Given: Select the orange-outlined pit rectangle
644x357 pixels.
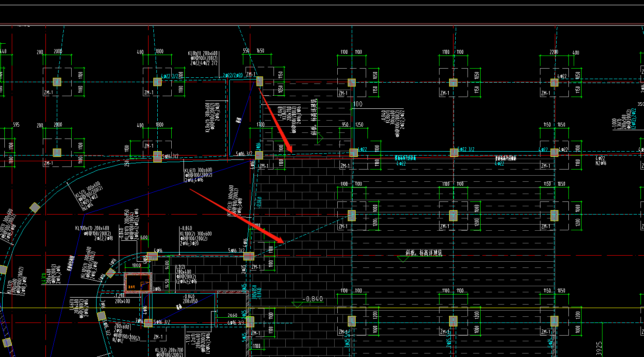Looking at the screenshot, I should pyautogui.click(x=138, y=283).
